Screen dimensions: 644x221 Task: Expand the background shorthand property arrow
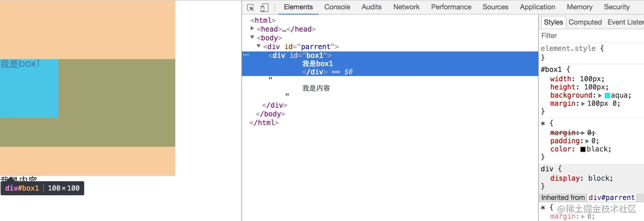[601, 95]
